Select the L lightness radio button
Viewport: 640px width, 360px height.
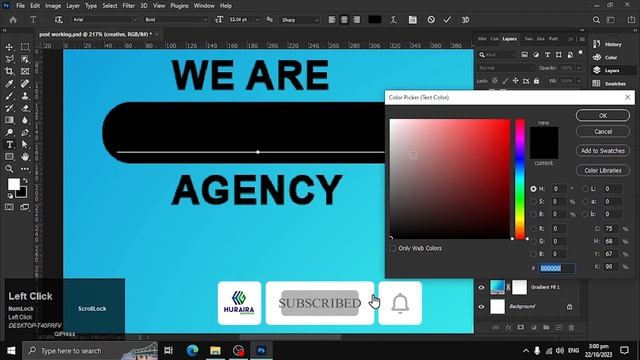coord(586,189)
